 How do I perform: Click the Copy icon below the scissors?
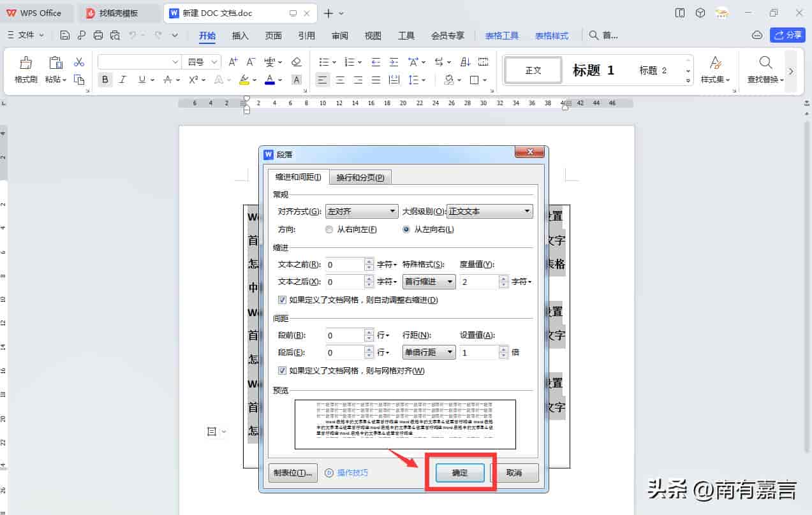79,80
